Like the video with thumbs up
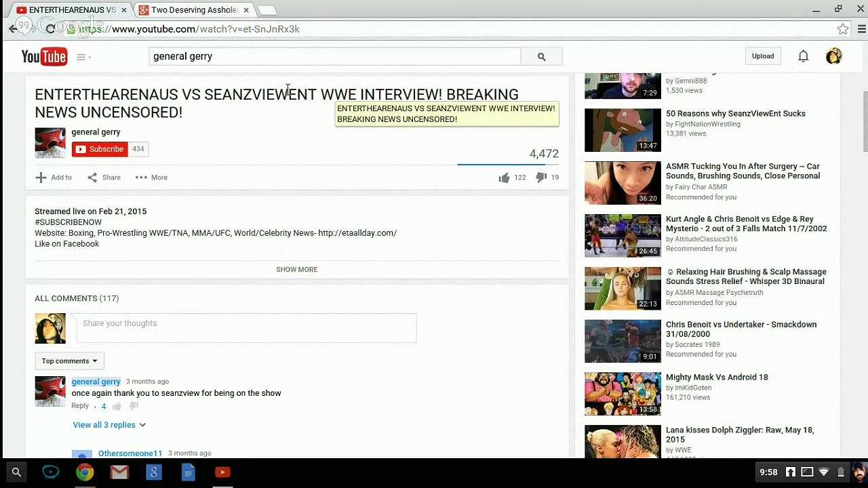This screenshot has width=868, height=488. click(x=504, y=178)
